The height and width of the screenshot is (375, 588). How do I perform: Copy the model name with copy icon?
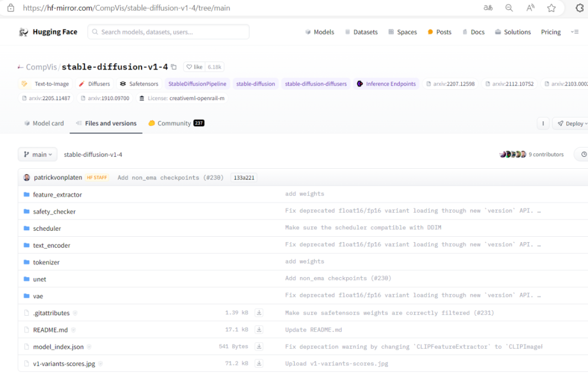click(x=174, y=67)
